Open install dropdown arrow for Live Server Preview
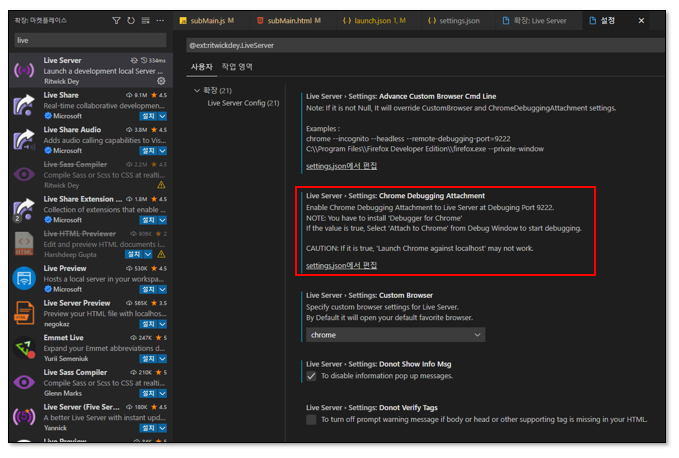Image resolution: width=679 pixels, height=458 pixels. coord(162,324)
